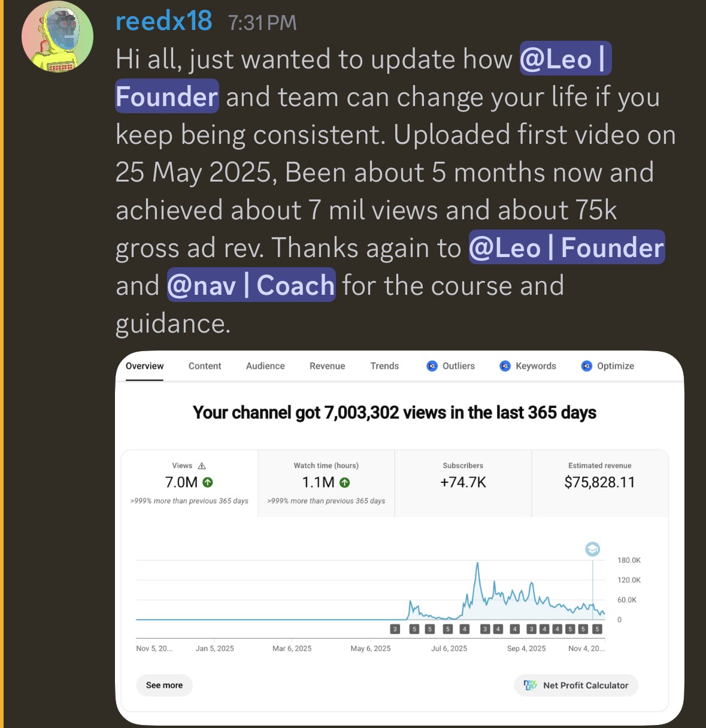The width and height of the screenshot is (706, 728).
Task: Click green up arrow beside 1.1M watch time
Action: [x=345, y=482]
